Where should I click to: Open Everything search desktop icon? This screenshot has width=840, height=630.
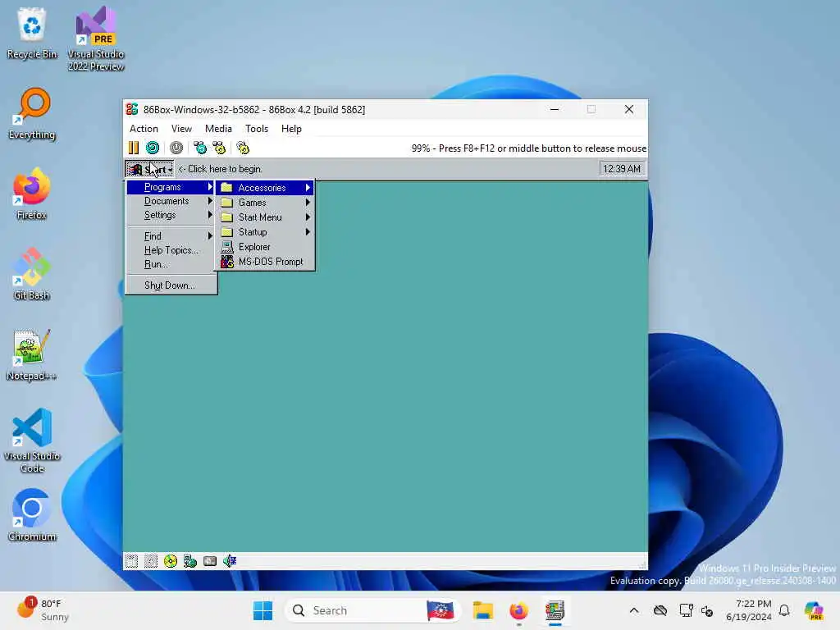[x=32, y=113]
